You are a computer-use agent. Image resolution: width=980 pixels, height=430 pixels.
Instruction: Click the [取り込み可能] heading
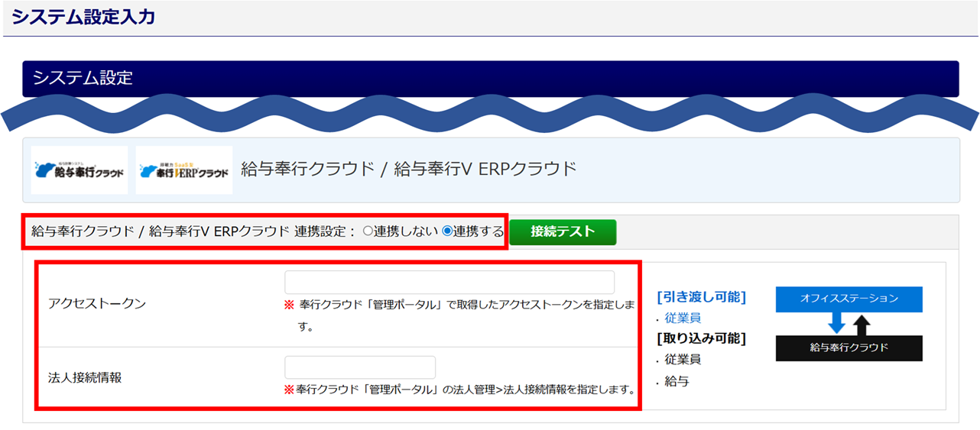[701, 338]
